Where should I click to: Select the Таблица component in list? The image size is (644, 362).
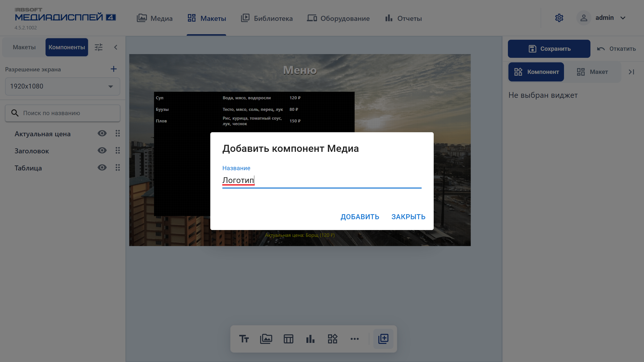coord(28,168)
